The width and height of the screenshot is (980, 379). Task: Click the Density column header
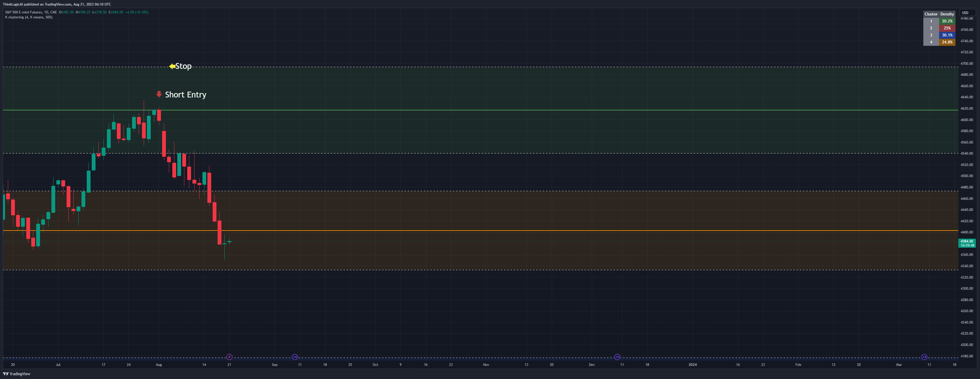click(x=947, y=14)
